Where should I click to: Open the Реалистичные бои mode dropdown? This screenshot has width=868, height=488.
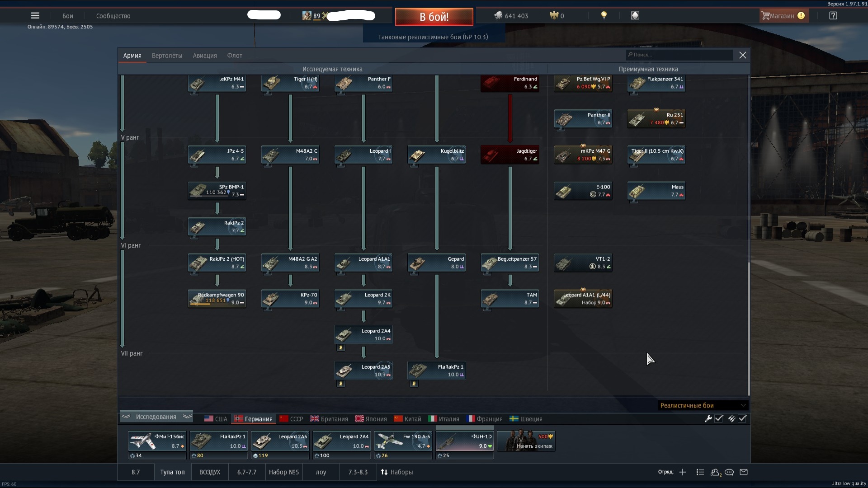pos(703,405)
